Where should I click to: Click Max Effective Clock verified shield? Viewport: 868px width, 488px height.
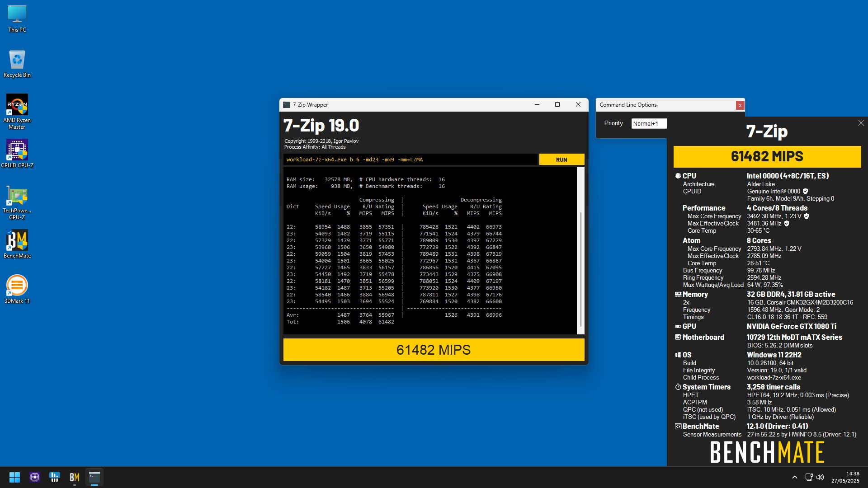tap(786, 224)
